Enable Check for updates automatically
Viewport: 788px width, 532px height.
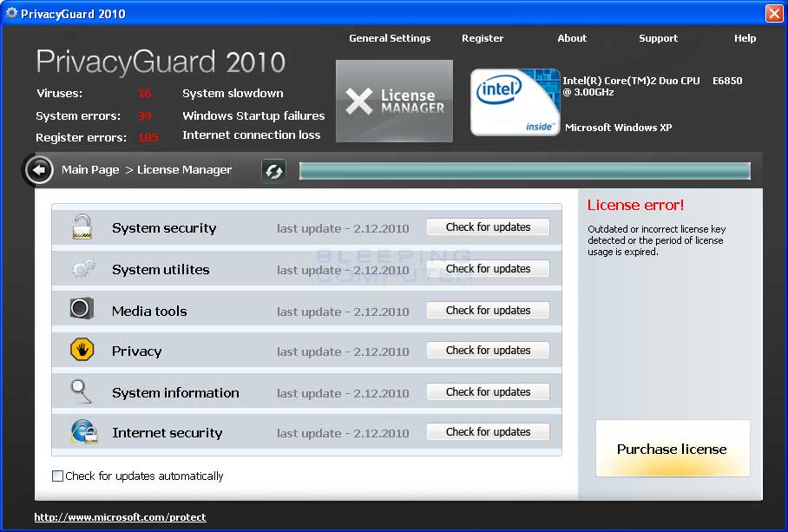click(x=57, y=476)
